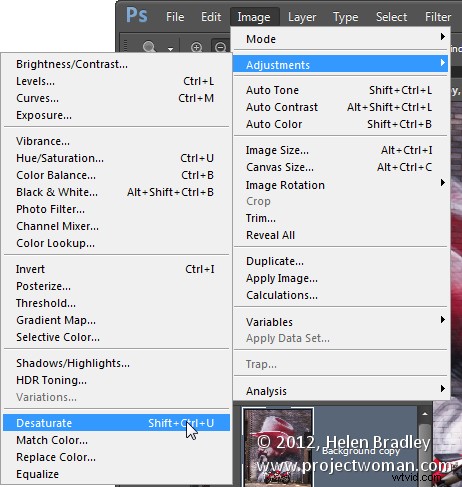Open Photo Filter adjustment
Image resolution: width=462 pixels, height=487 pixels.
coord(116,209)
